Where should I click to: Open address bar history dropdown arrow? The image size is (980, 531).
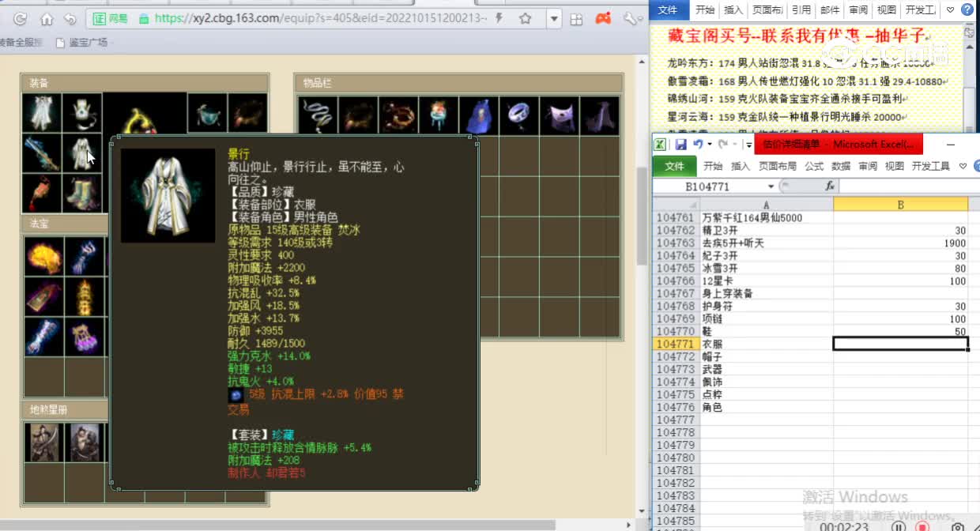pos(554,18)
